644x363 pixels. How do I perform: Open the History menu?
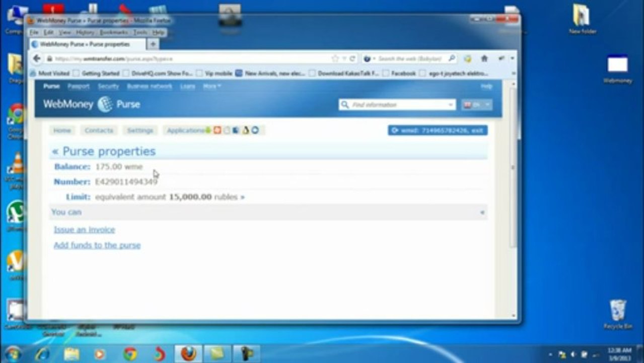coord(85,32)
